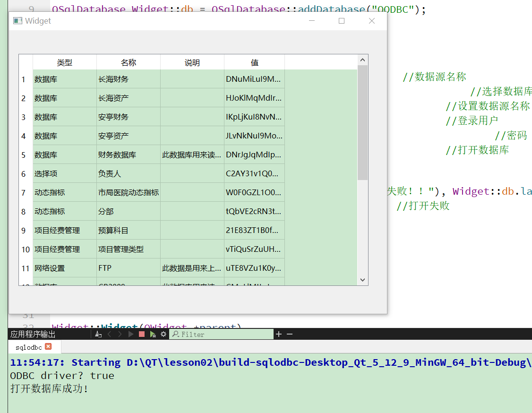The height and width of the screenshot is (413, 532).
Task: Click the 类型 column header
Action: coord(65,62)
